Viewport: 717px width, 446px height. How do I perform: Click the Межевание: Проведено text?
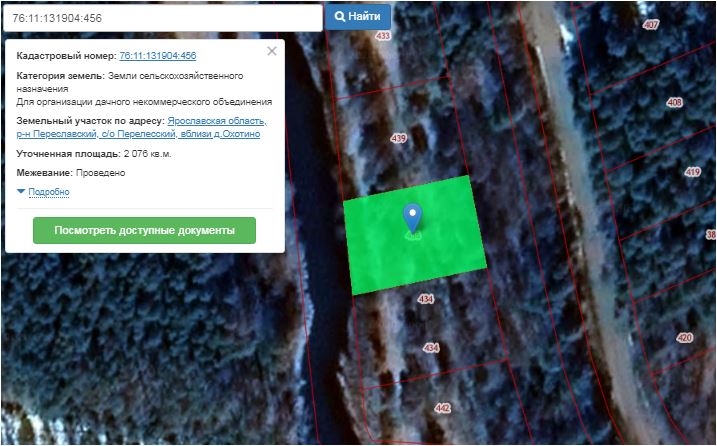click(x=71, y=173)
